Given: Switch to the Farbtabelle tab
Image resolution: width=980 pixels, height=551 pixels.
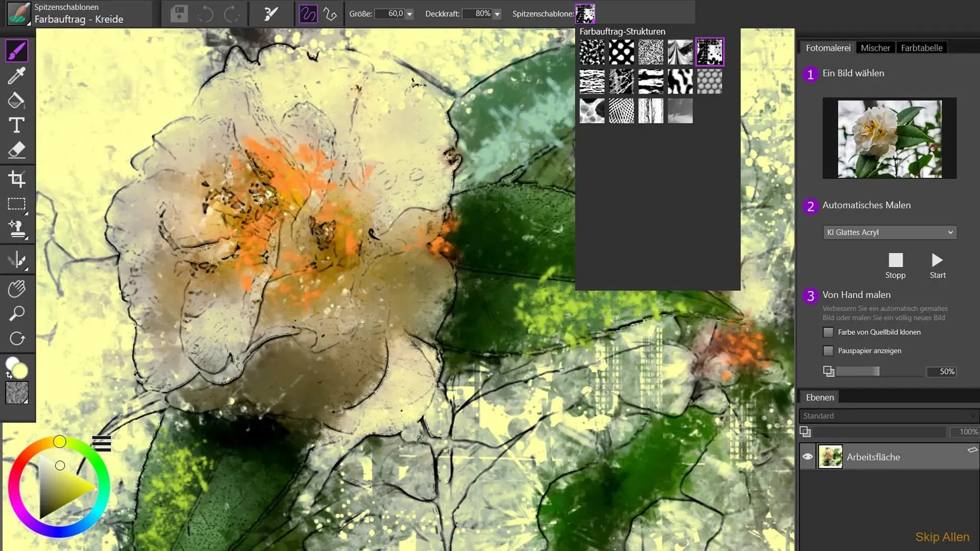Looking at the screenshot, I should click(921, 48).
